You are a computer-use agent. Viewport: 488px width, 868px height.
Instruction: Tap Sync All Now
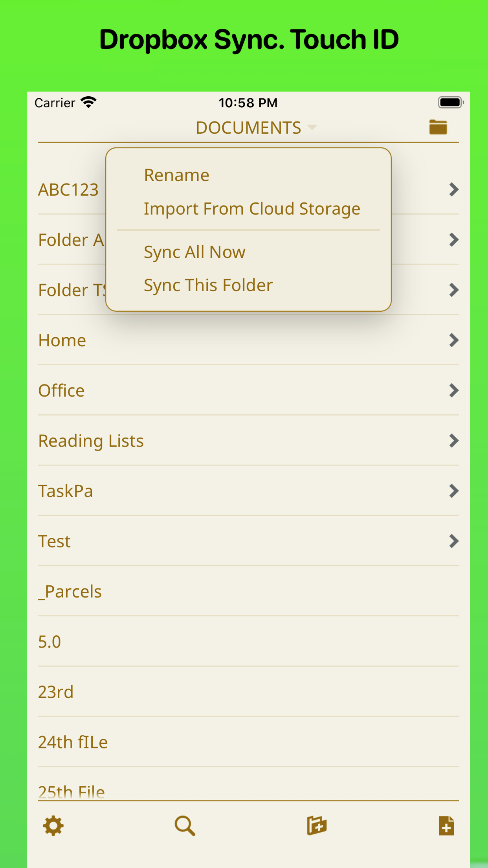click(x=194, y=252)
